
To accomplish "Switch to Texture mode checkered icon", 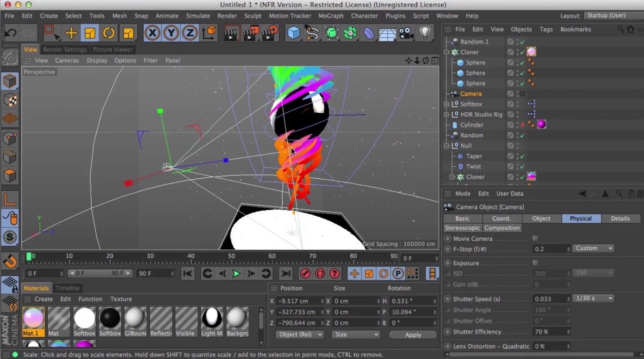I will pyautogui.click(x=10, y=100).
